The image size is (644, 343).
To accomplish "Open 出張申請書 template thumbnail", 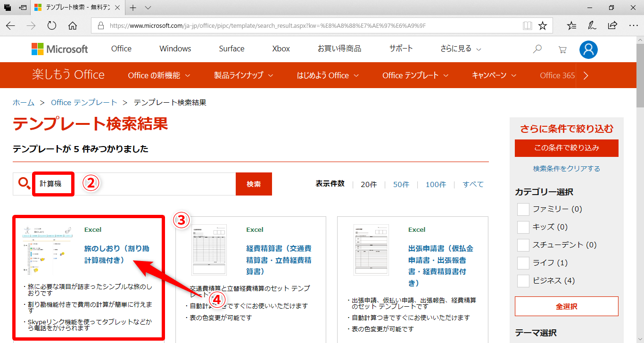I will click(x=371, y=250).
